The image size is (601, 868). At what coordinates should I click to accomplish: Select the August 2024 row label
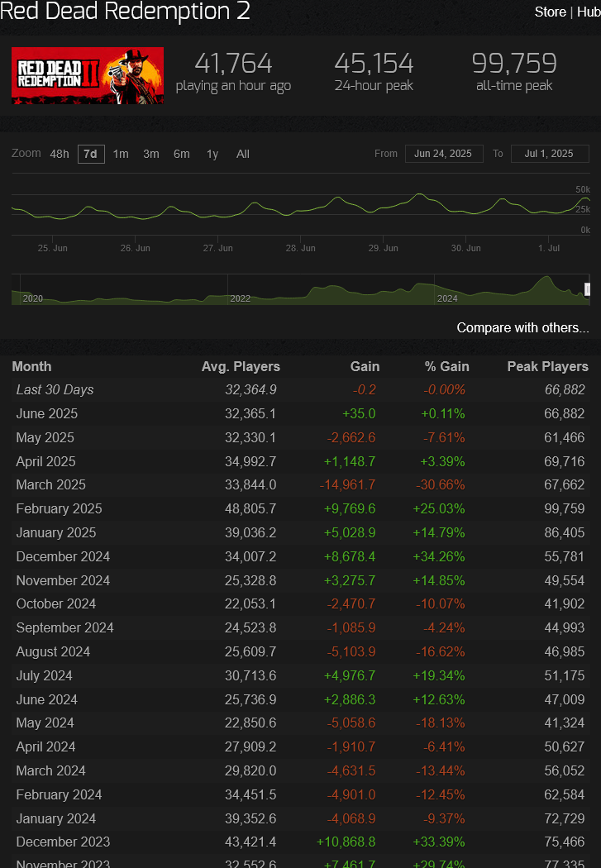point(53,651)
